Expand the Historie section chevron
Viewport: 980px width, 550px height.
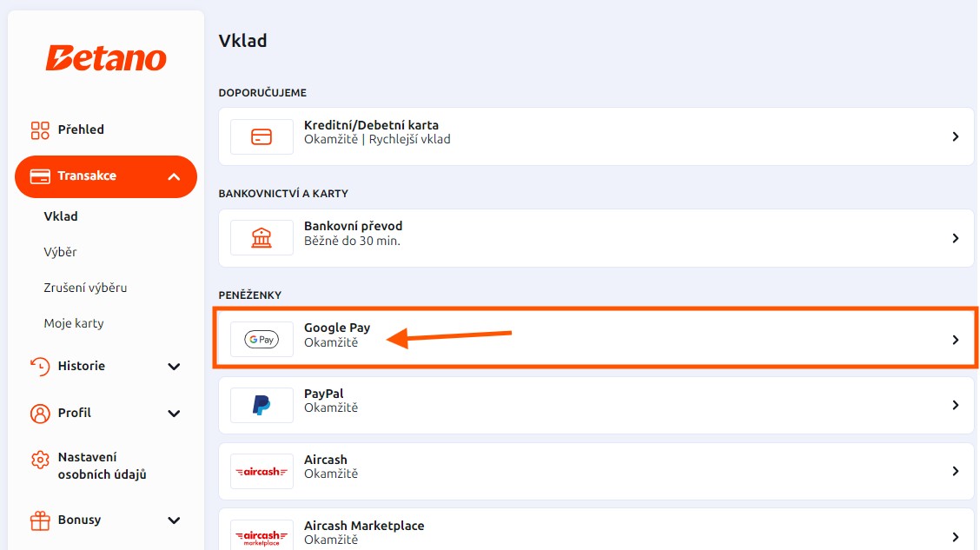click(x=174, y=367)
